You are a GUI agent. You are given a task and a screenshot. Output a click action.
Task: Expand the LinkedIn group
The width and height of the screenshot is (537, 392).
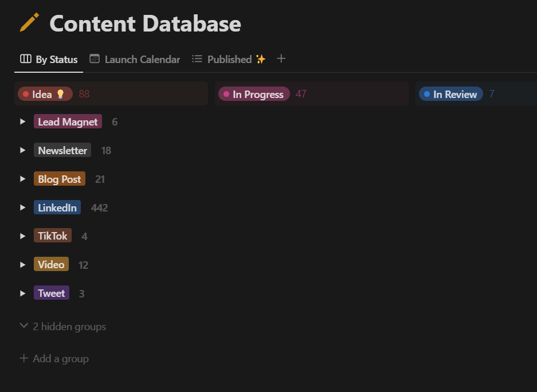tap(22, 207)
